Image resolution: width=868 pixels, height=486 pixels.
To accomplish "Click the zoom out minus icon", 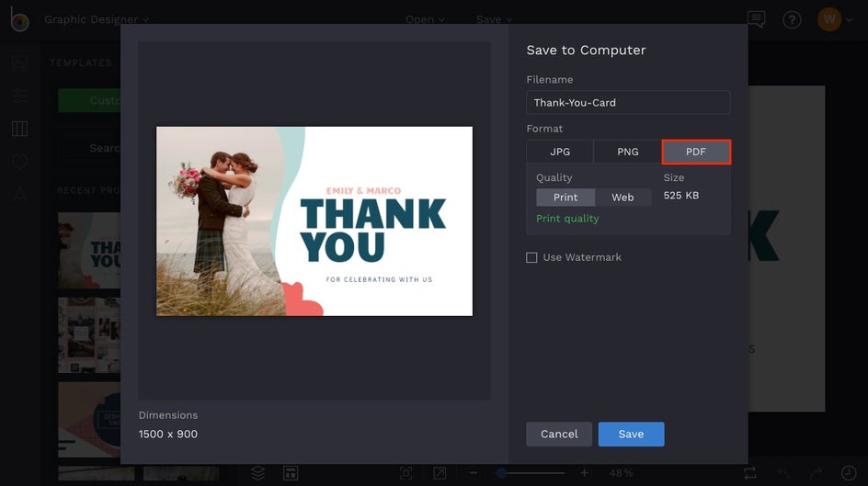I will coord(474,473).
